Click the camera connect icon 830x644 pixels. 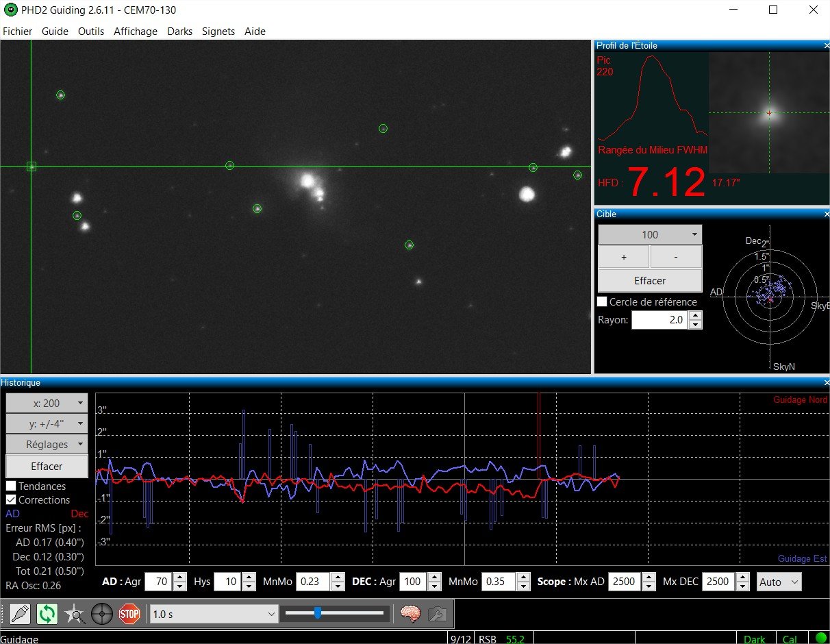(18, 614)
